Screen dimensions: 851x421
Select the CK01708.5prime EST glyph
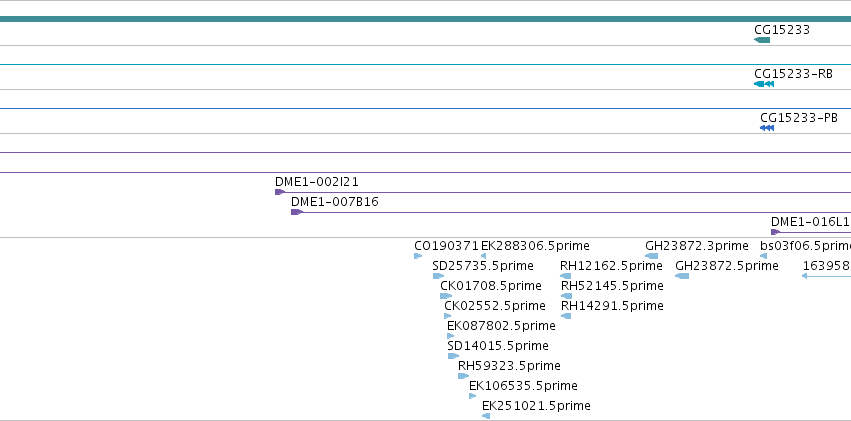[x=446, y=296]
